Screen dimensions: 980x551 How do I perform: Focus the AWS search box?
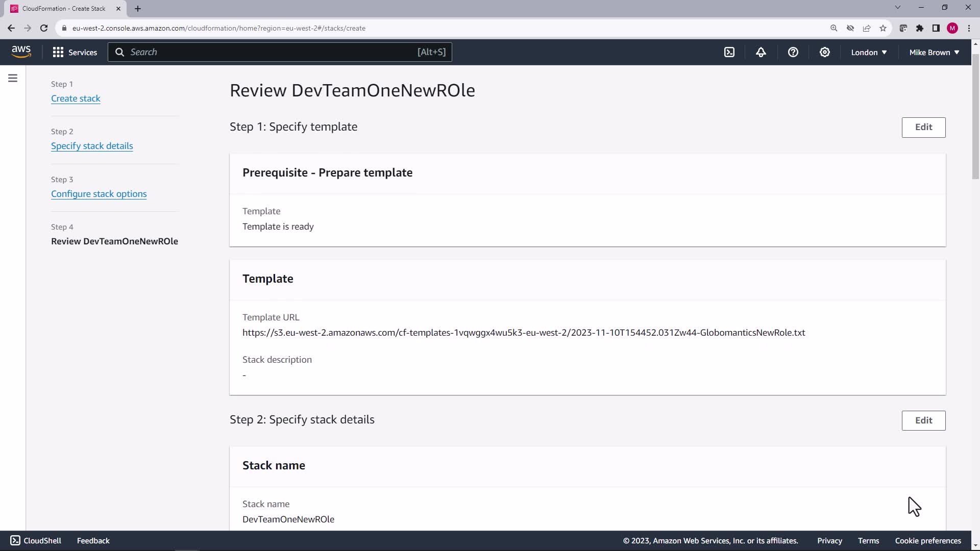pyautogui.click(x=280, y=52)
